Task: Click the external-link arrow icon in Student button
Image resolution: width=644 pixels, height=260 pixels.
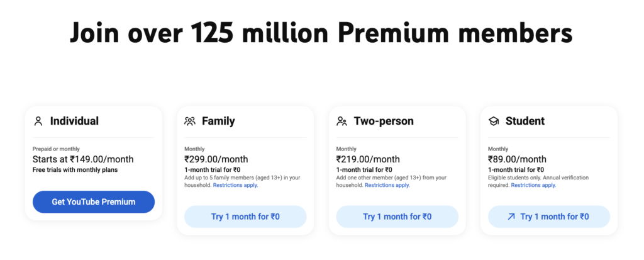Action: tap(511, 217)
